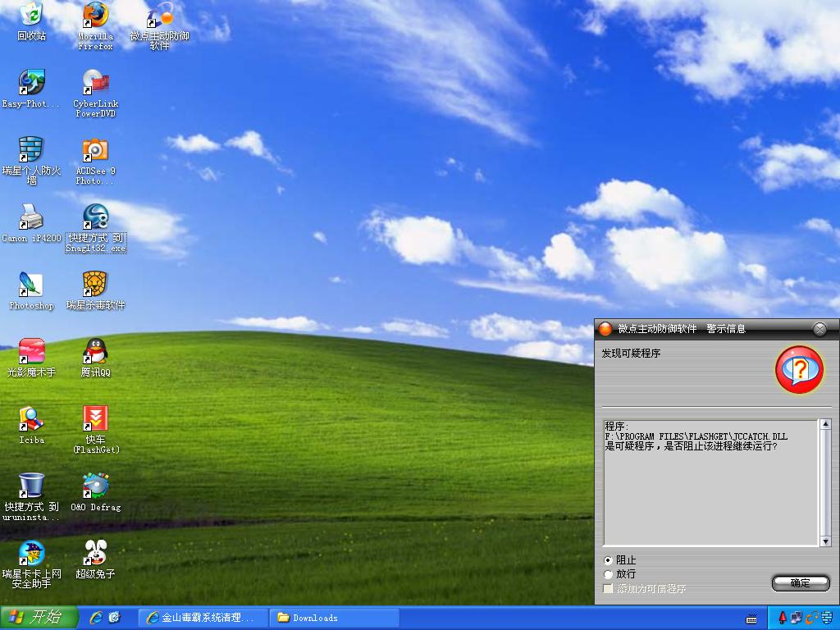This screenshot has height=630, width=840.
Task: Select the Canon iP4200 printer icon
Action: [x=31, y=217]
